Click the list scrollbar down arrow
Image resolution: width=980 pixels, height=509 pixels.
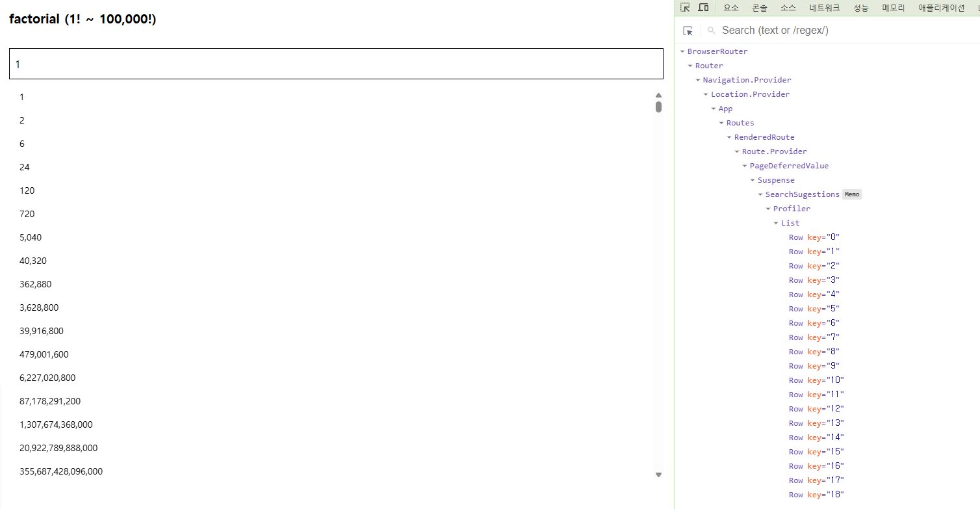(x=658, y=475)
